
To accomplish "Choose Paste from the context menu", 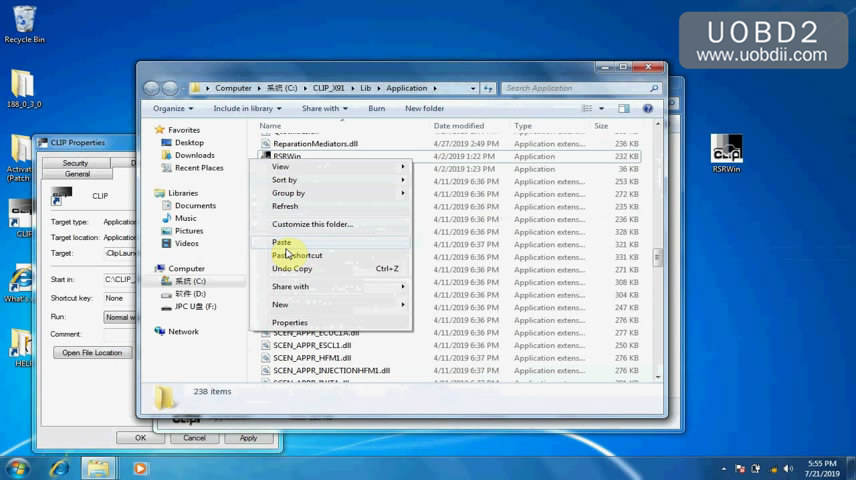I will 282,242.
